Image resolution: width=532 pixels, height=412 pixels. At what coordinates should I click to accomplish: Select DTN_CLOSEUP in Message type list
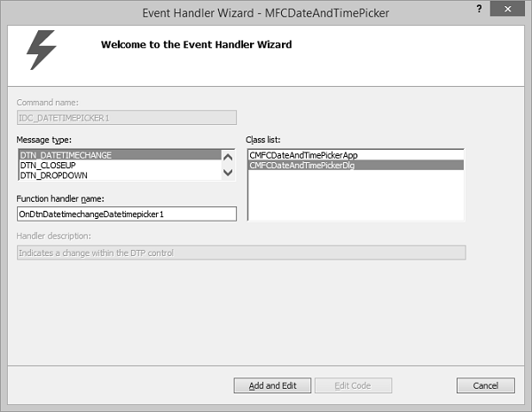[x=120, y=165]
